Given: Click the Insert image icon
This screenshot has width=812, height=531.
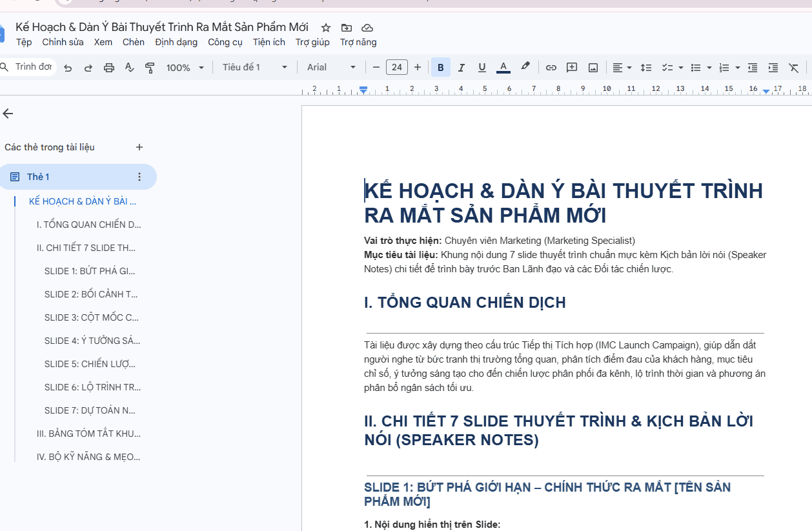Looking at the screenshot, I should tap(593, 68).
